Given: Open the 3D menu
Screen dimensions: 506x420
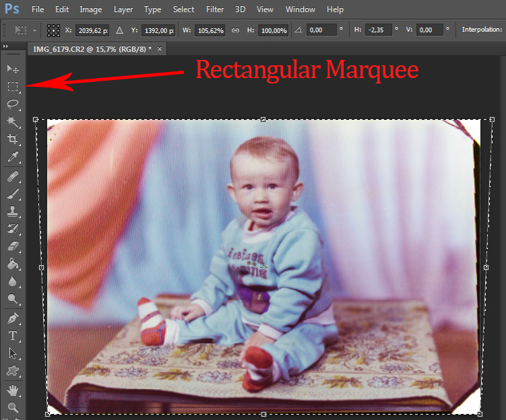Looking at the screenshot, I should click(240, 9).
